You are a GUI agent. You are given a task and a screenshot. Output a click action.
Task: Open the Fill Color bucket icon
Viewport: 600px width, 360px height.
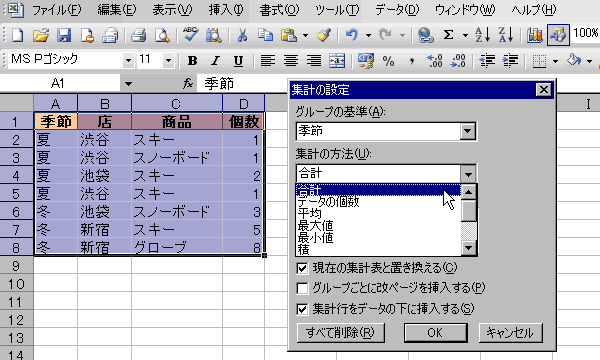pos(574,60)
